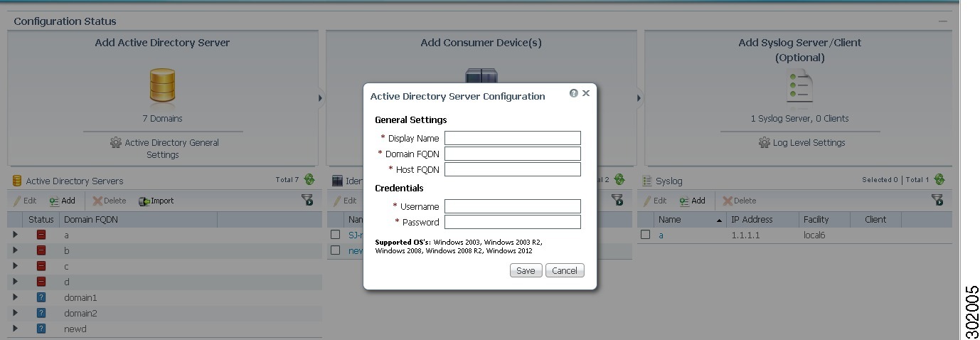
Task: Open Active Directory General Settings
Action: click(x=164, y=148)
